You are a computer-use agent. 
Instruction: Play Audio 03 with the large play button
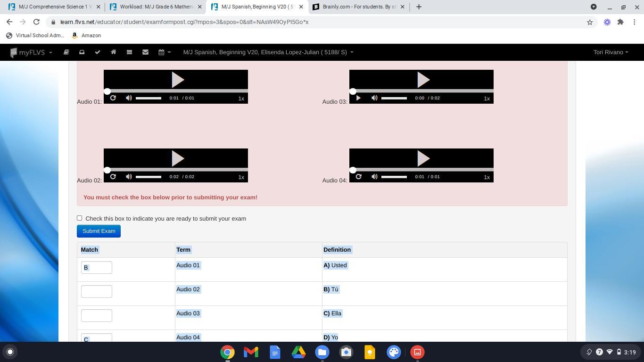click(x=423, y=80)
